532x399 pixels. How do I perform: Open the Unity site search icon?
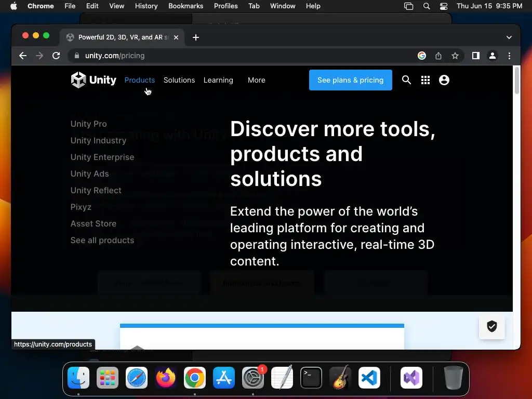(406, 80)
